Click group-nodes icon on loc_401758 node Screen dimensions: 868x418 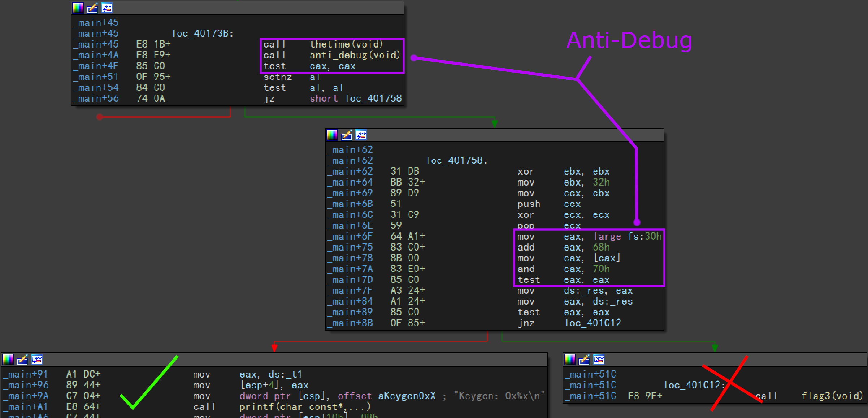361,135
